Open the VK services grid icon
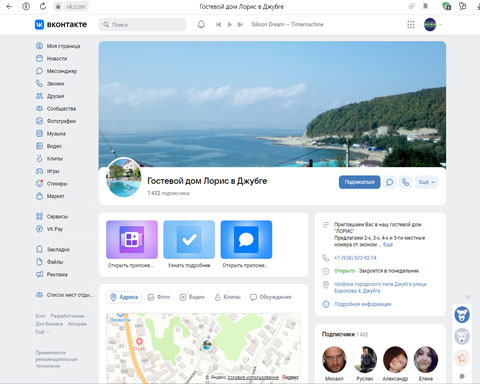Viewport: 480px width, 384px height. point(411,25)
